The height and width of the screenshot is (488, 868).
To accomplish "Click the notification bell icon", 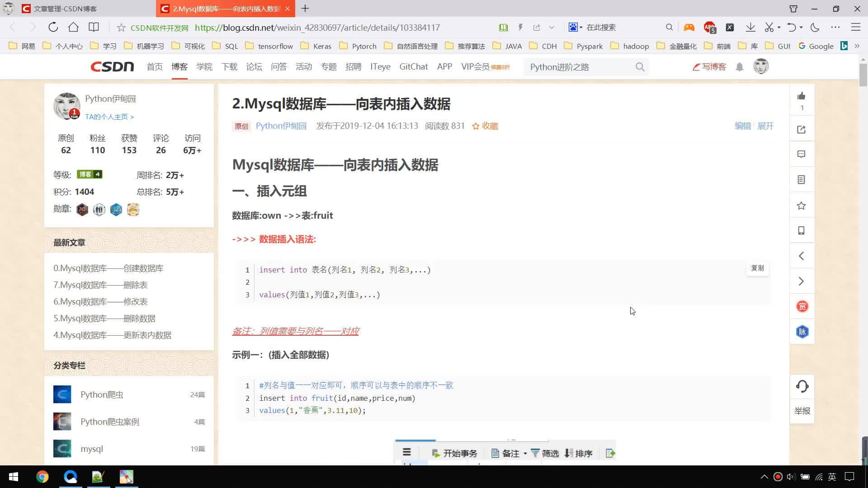I will [740, 67].
